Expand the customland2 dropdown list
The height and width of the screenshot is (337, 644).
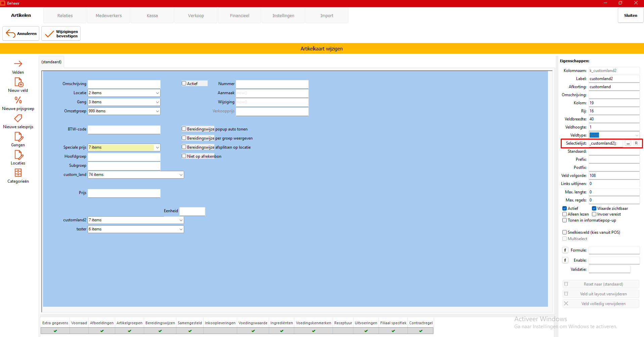(181, 220)
